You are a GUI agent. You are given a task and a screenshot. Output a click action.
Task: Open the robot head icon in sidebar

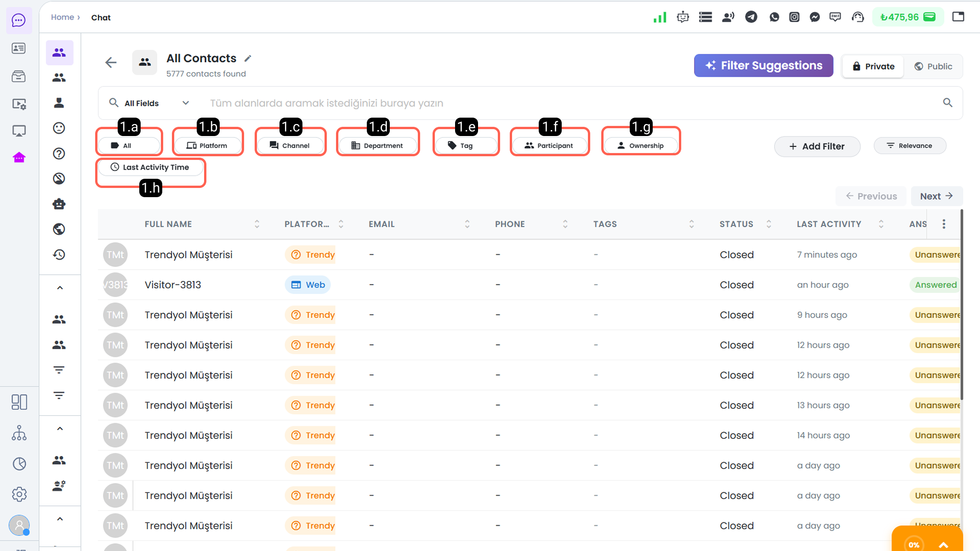click(x=59, y=204)
